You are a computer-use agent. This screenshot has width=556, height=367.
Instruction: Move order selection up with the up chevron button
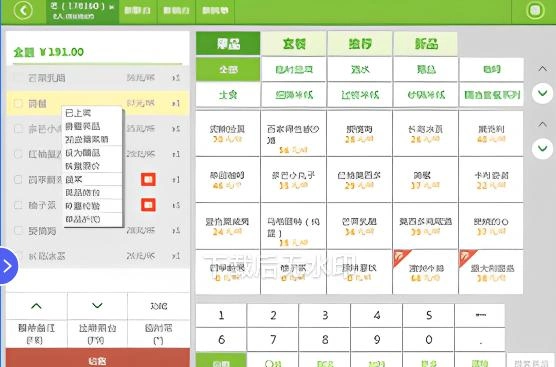[x=36, y=306]
